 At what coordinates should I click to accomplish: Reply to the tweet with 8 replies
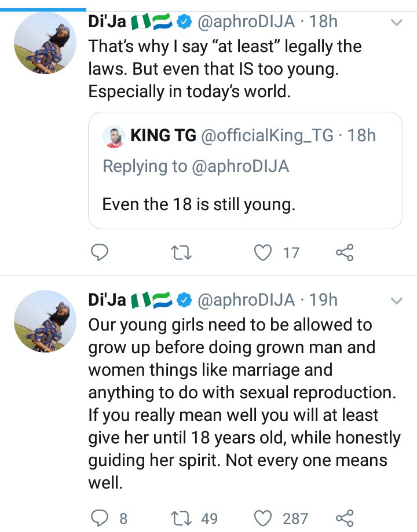[100, 517]
